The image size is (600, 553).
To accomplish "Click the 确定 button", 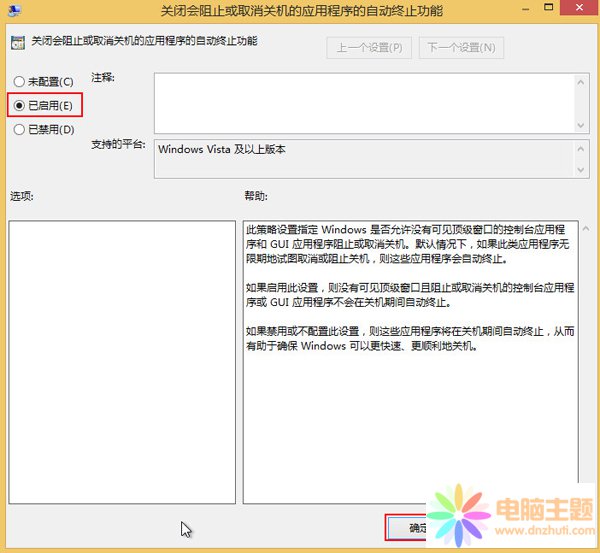I will [x=407, y=528].
